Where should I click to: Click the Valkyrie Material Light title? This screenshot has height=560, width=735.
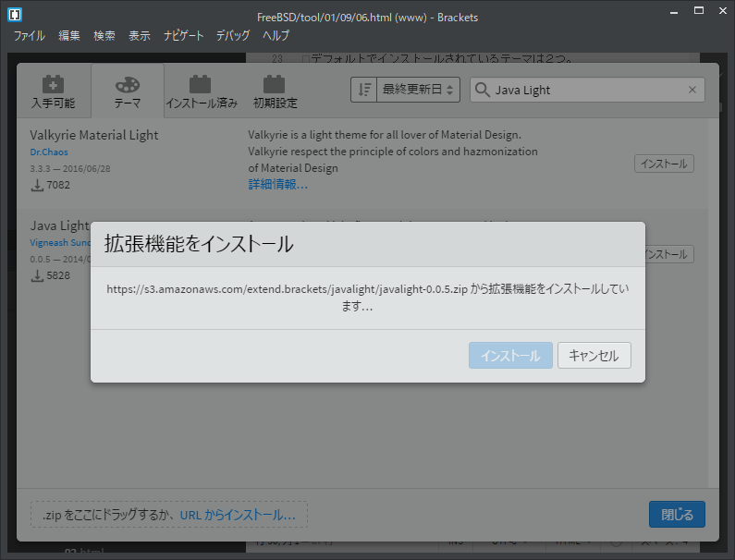coord(94,135)
